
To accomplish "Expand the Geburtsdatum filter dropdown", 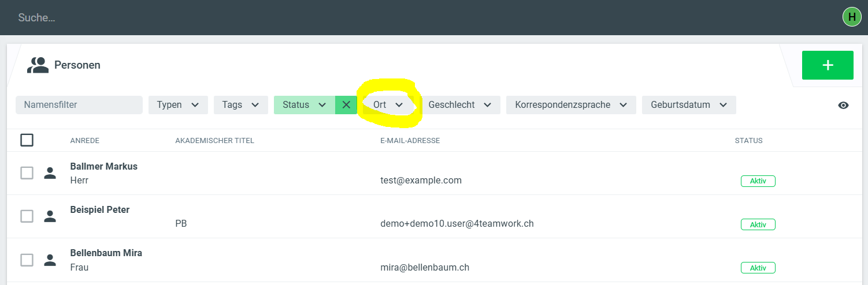I will 688,105.
